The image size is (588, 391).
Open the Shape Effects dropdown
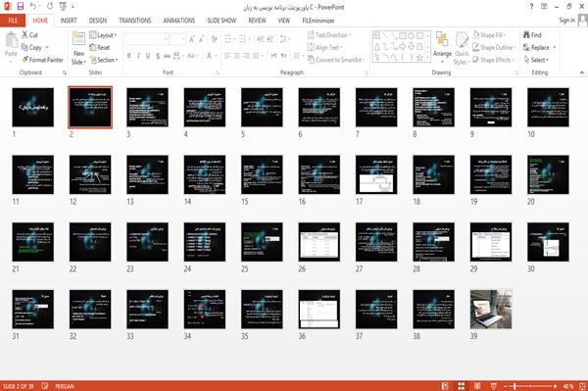point(493,60)
